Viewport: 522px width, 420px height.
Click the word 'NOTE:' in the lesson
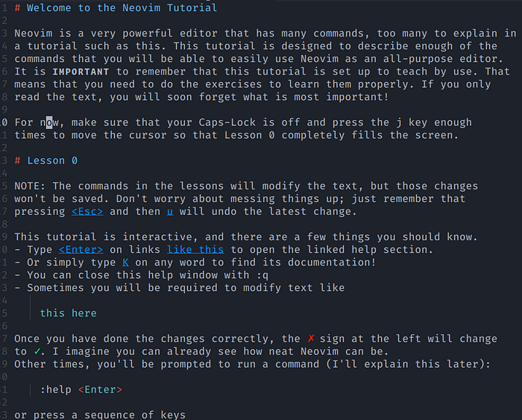[x=30, y=187]
